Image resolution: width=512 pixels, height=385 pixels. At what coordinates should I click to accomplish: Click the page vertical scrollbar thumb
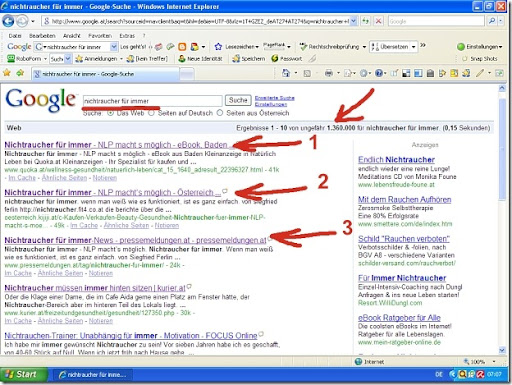click(x=502, y=150)
